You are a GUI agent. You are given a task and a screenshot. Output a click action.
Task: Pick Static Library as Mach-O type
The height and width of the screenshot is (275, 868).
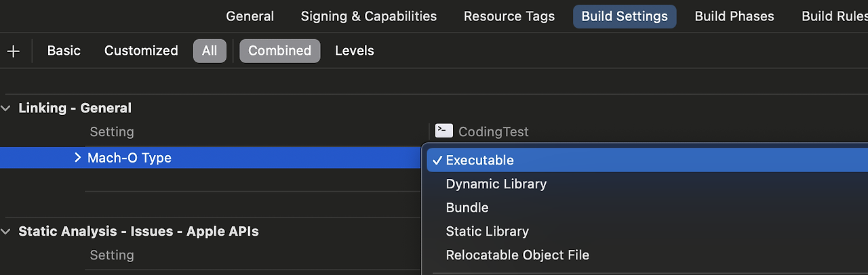point(487,232)
